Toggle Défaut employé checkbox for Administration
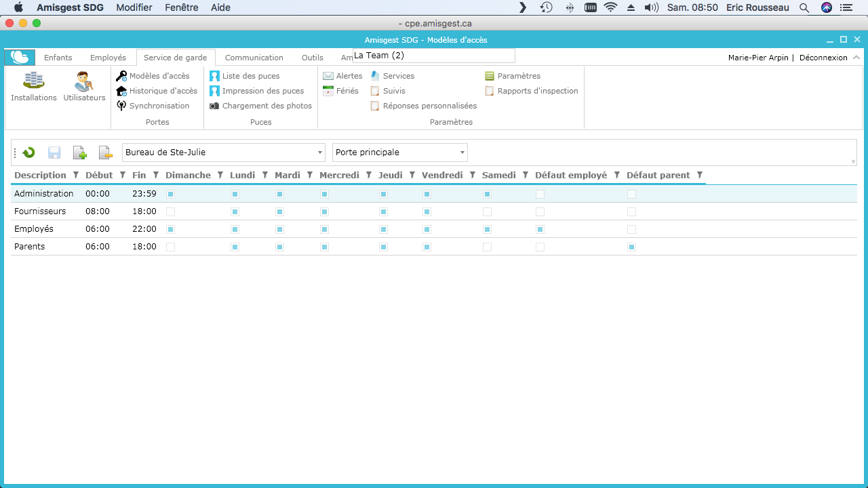 (540, 194)
